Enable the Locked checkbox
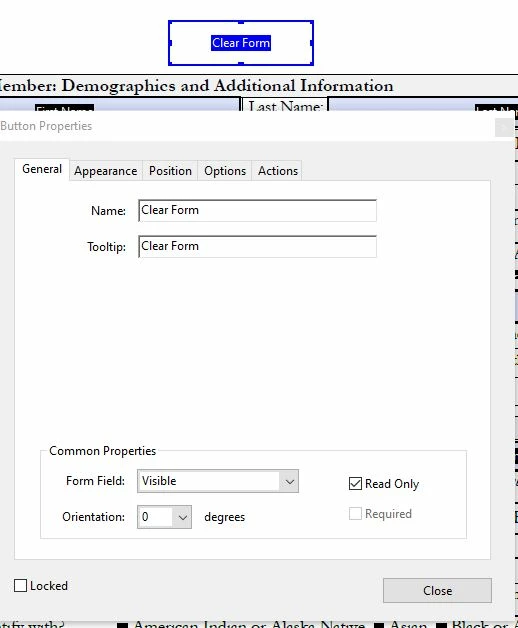 click(20, 586)
